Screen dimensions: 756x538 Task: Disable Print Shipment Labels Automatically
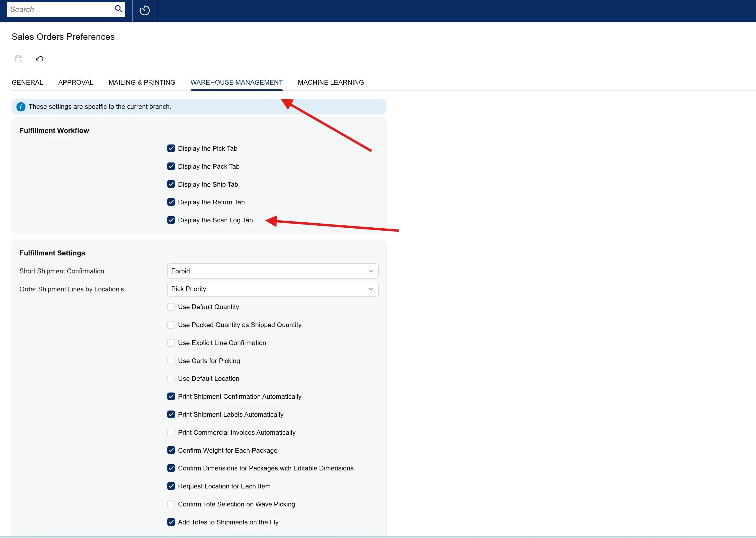[x=171, y=414]
